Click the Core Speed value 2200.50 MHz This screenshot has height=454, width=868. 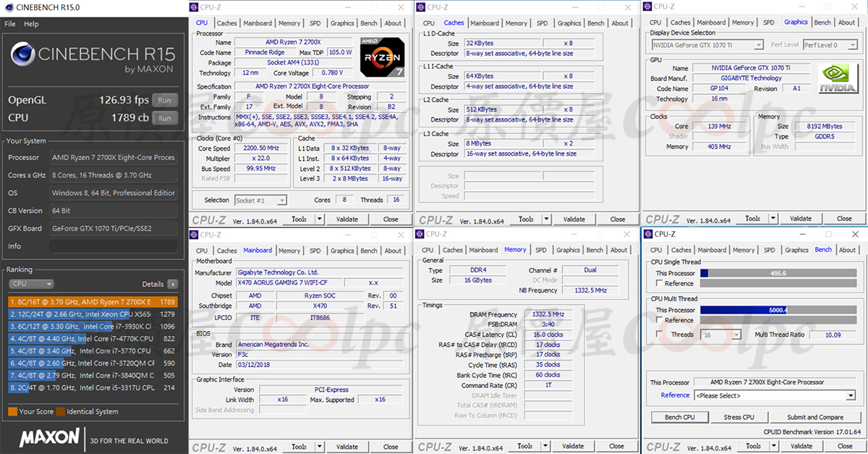pos(261,148)
